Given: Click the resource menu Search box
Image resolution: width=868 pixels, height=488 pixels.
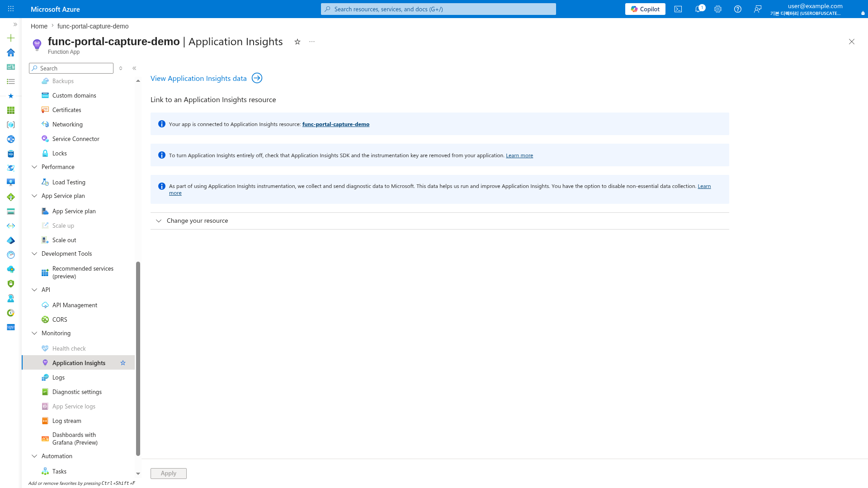Looking at the screenshot, I should tap(71, 68).
